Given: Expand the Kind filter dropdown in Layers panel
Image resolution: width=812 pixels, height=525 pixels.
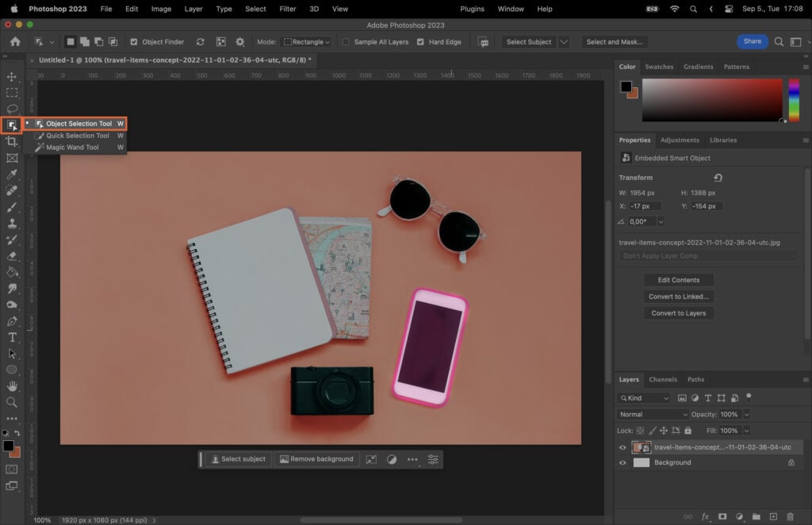Looking at the screenshot, I should point(644,397).
